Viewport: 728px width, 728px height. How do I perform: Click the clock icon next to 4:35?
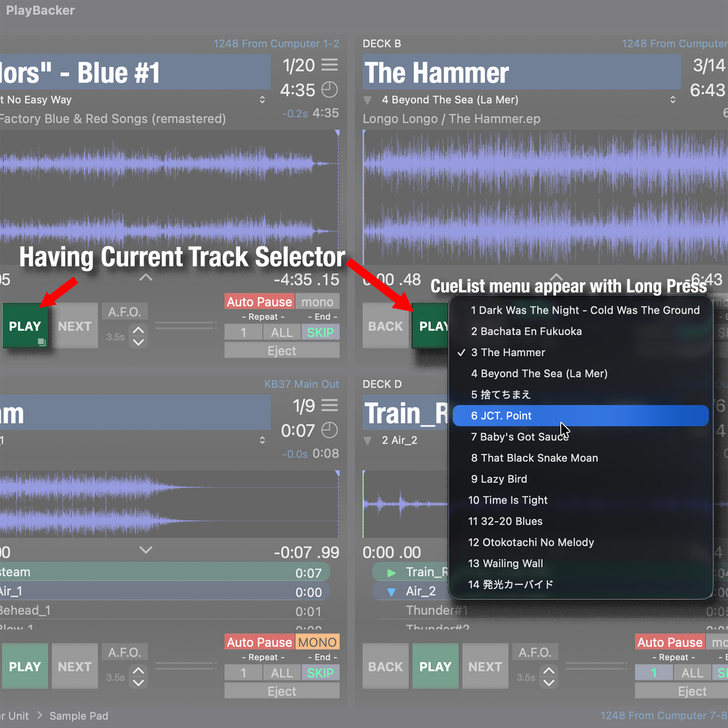329,90
